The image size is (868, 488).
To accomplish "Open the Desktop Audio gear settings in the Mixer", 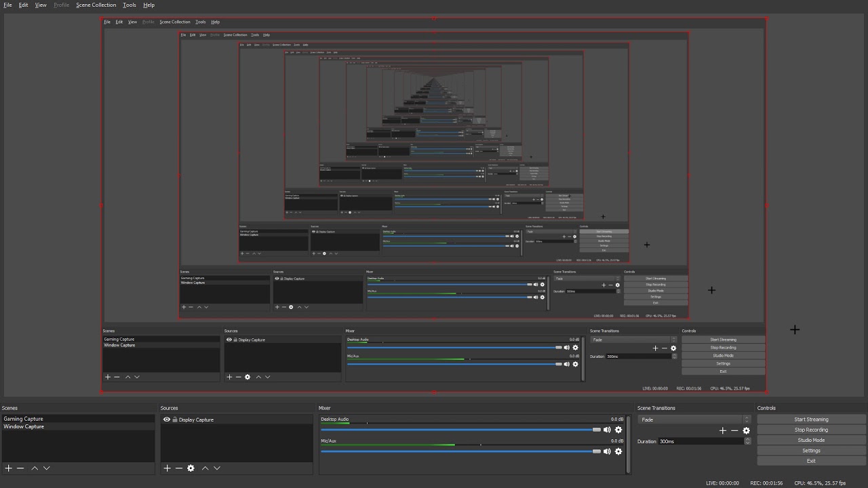I will (618, 430).
